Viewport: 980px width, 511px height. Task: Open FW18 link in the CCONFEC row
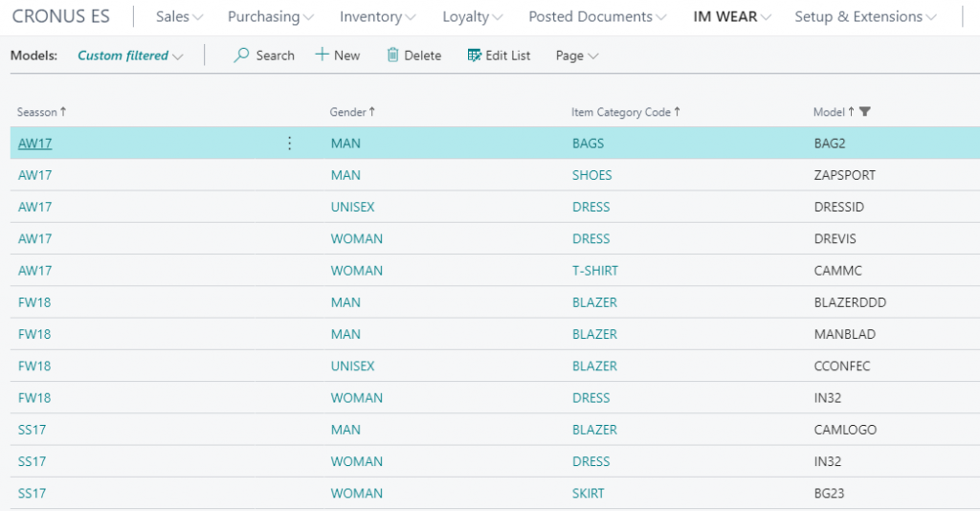coord(34,367)
